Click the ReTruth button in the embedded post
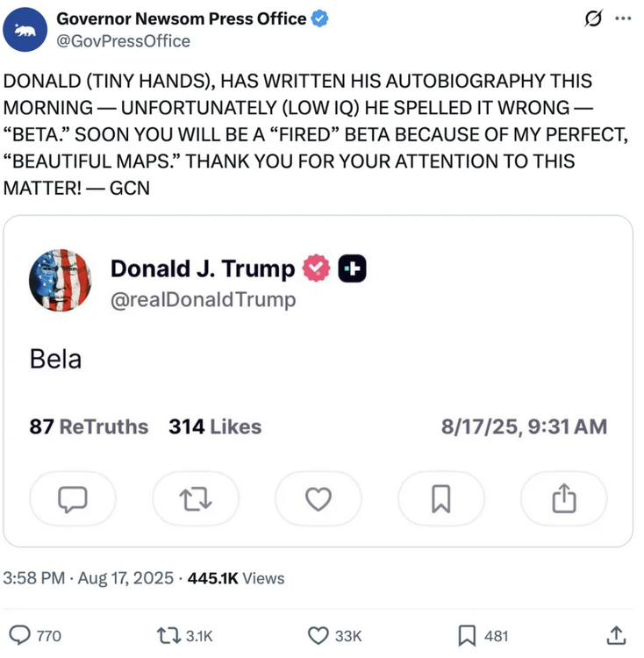Image resolution: width=644 pixels, height=658 pixels. (x=195, y=499)
